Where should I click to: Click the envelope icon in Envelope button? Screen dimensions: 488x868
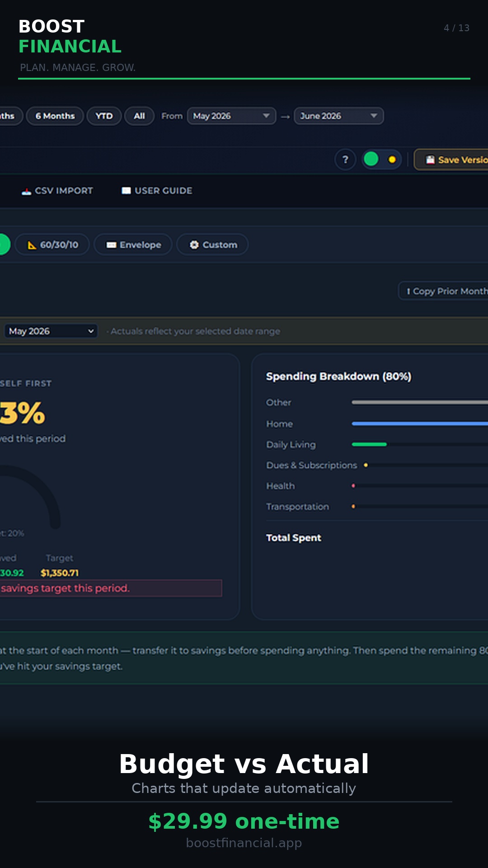(111, 245)
